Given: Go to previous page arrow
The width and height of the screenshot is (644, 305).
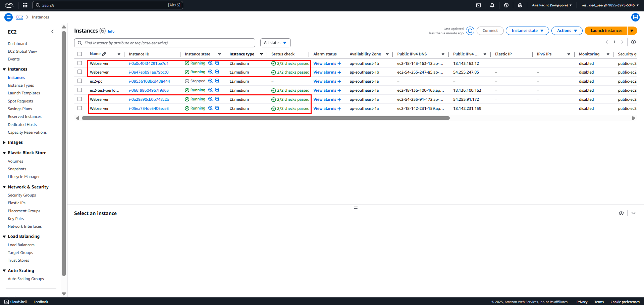Looking at the screenshot, I should point(606,42).
